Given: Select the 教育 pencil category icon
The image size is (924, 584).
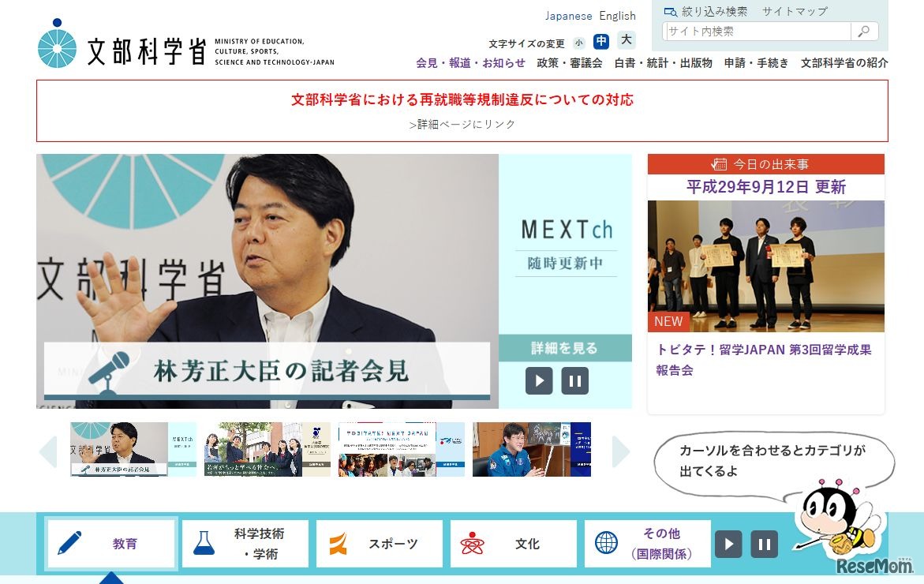Looking at the screenshot, I should 69,543.
